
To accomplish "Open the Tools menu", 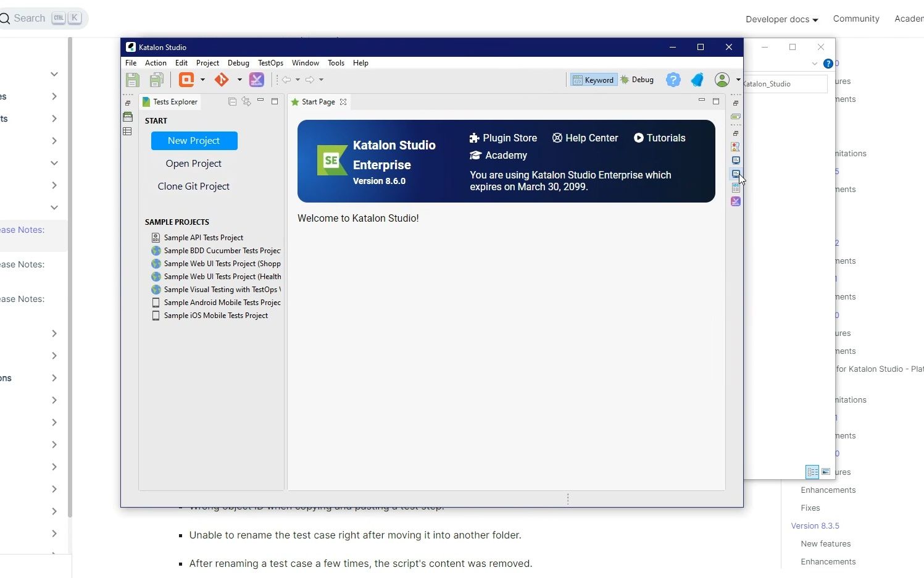I will [x=336, y=63].
